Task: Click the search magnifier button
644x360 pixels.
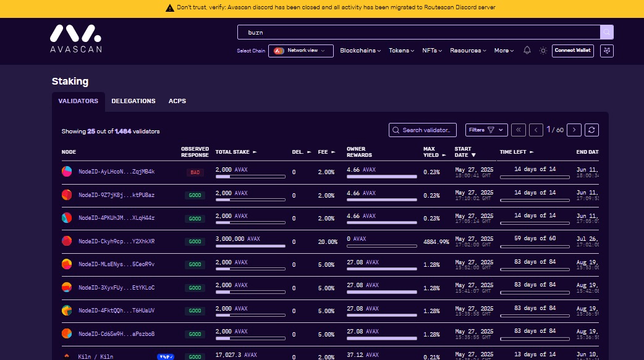Action: pos(607,32)
